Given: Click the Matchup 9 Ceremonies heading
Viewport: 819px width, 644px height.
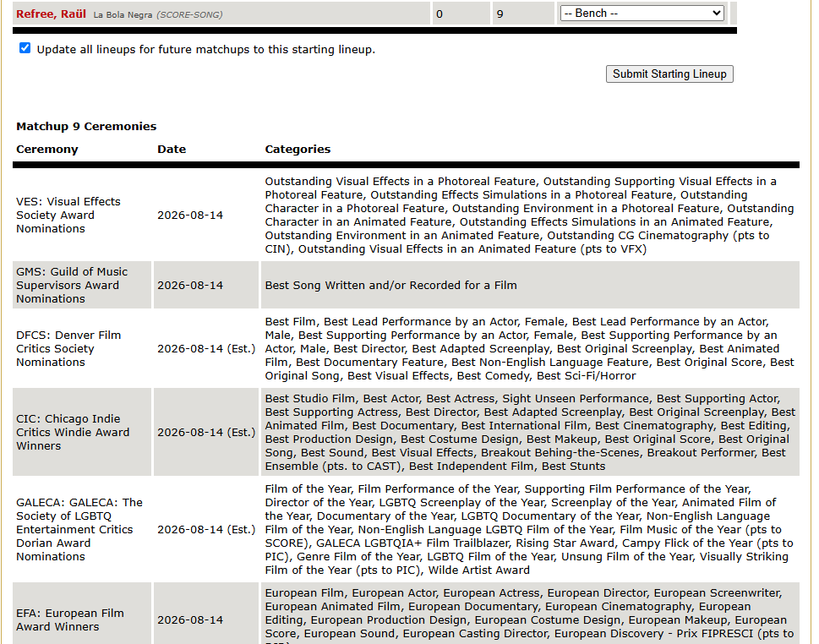Looking at the screenshot, I should point(86,127).
